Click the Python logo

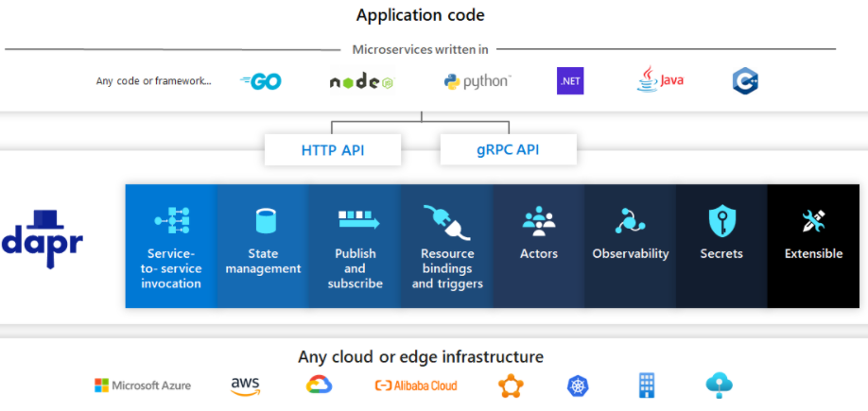[x=477, y=82]
